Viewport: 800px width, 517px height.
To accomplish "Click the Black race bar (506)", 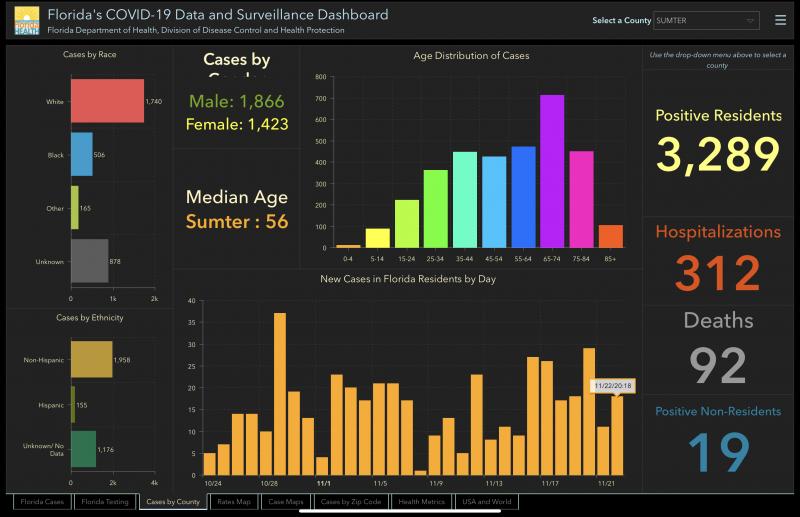I will tap(82, 154).
